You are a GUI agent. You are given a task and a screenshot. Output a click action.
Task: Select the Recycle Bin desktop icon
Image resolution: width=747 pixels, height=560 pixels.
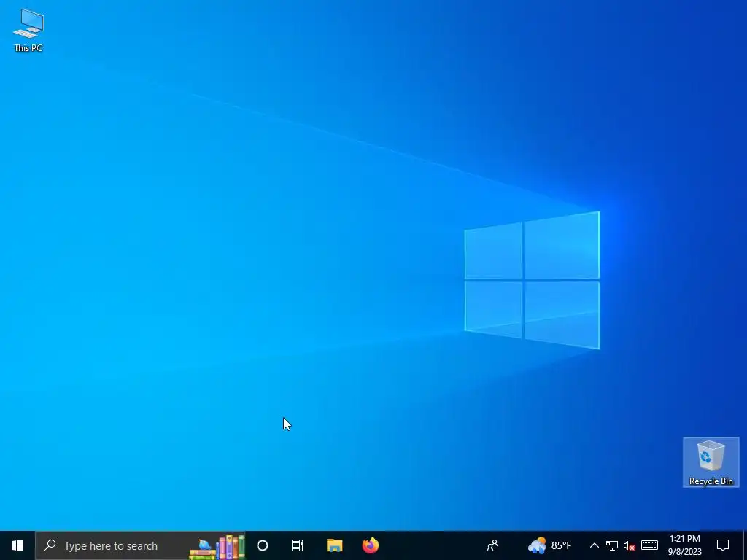click(x=711, y=462)
